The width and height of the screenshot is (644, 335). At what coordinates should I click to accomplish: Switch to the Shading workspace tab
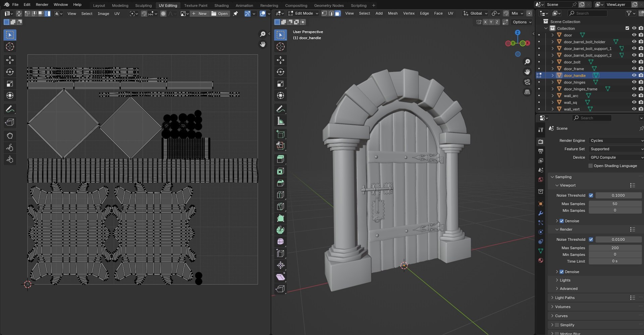221,5
